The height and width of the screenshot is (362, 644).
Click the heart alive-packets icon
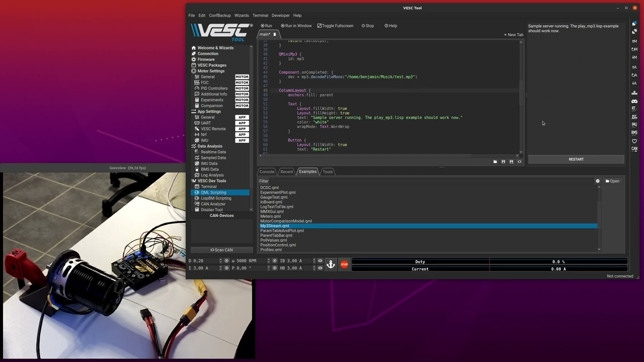click(634, 141)
